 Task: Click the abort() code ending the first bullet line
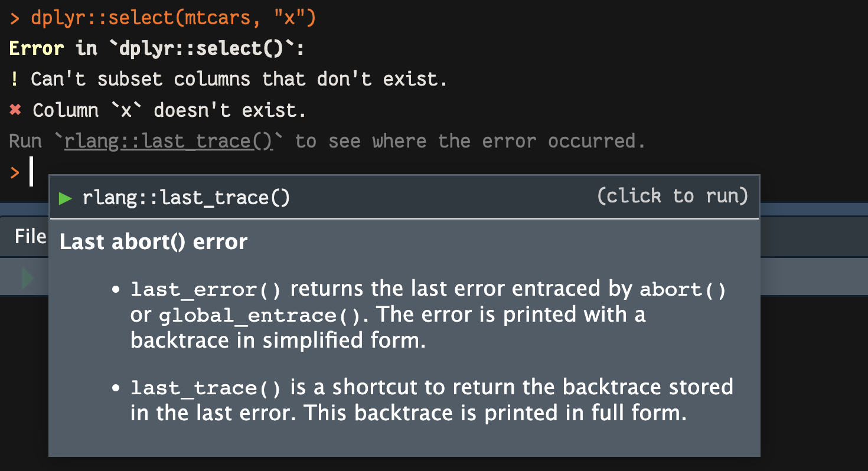pyautogui.click(x=683, y=290)
